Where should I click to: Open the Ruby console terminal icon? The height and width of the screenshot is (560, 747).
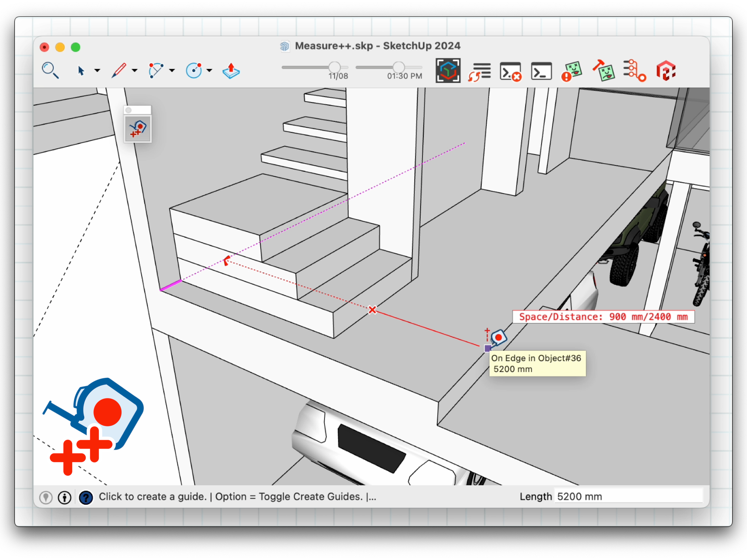[x=541, y=71]
